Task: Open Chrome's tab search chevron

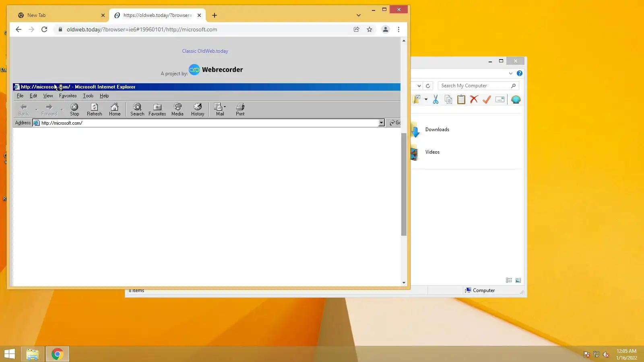Action: (x=359, y=15)
